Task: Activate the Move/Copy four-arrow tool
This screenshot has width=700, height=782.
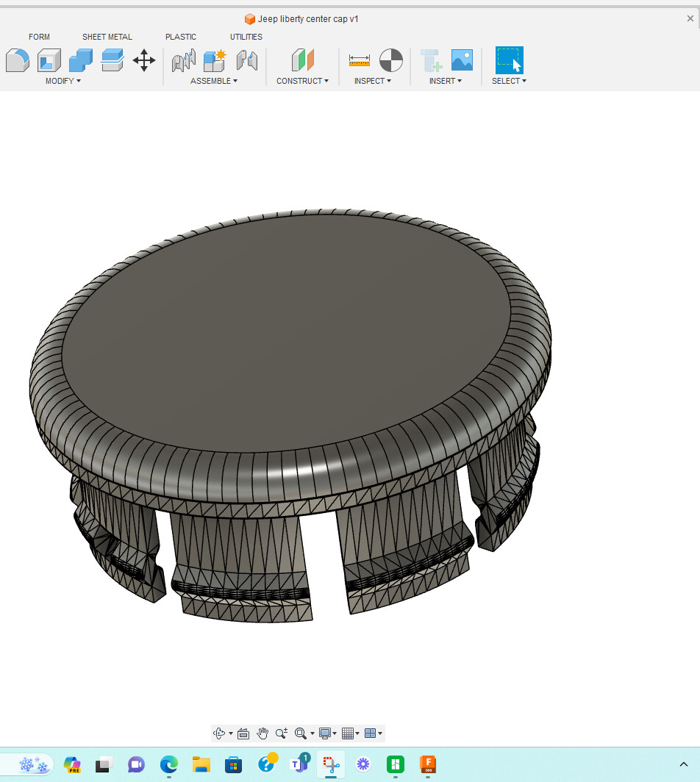Action: [x=144, y=60]
